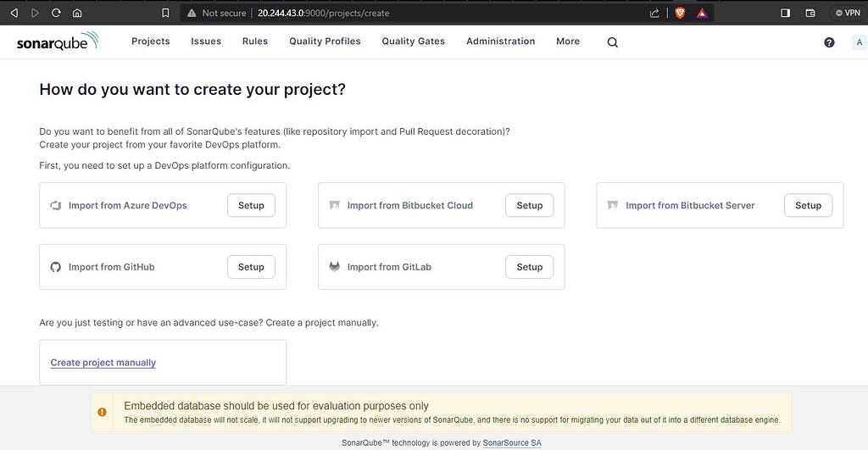The height and width of the screenshot is (450, 868).
Task: Click the Bitbucket Cloud icon
Action: click(334, 205)
